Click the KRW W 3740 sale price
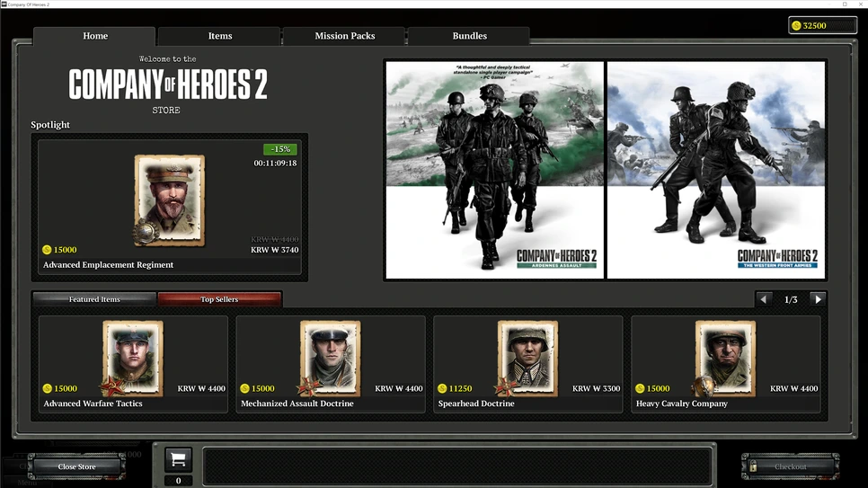The height and width of the screenshot is (488, 868). (x=275, y=250)
